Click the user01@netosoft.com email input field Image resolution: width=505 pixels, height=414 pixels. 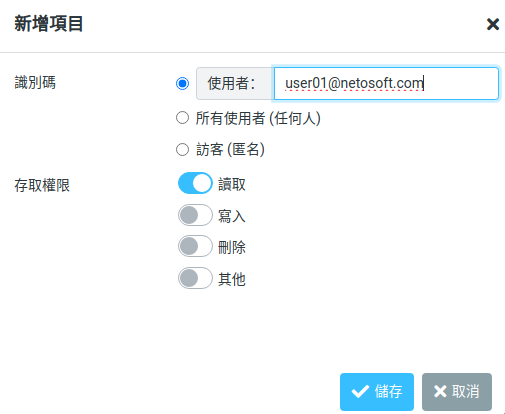[386, 83]
